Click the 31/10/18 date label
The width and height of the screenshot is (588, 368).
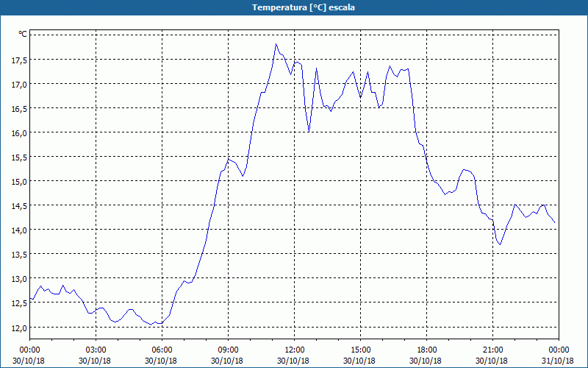click(558, 361)
